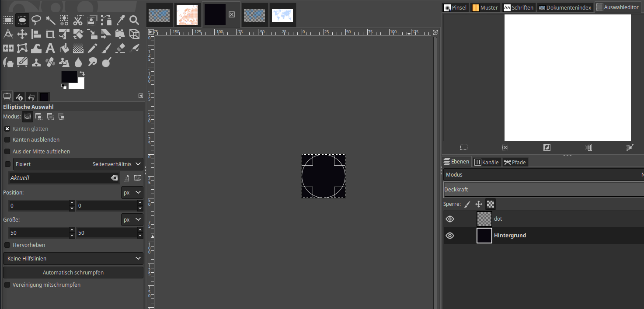Expand the Keine Hilfslinien dropdown
The image size is (644, 309).
(73, 259)
